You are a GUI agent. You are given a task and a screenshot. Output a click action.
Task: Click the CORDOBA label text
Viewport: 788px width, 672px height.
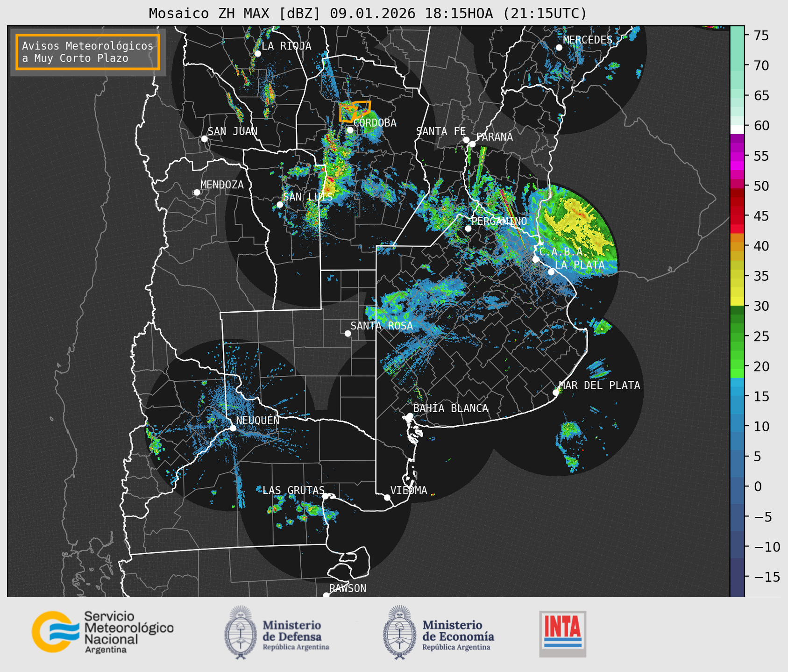[x=375, y=123]
